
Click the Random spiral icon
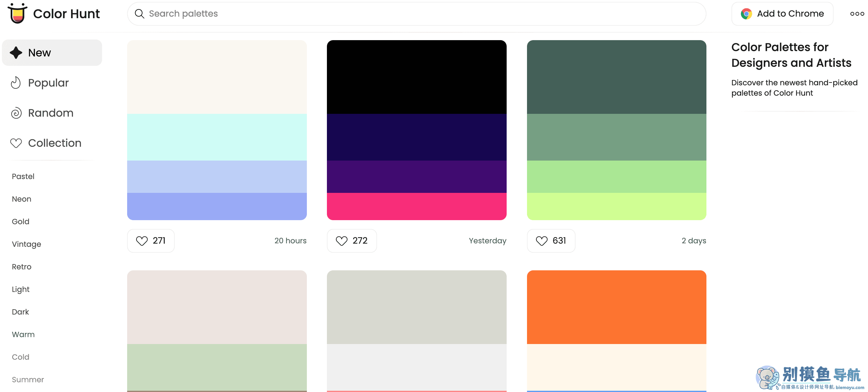pos(16,113)
